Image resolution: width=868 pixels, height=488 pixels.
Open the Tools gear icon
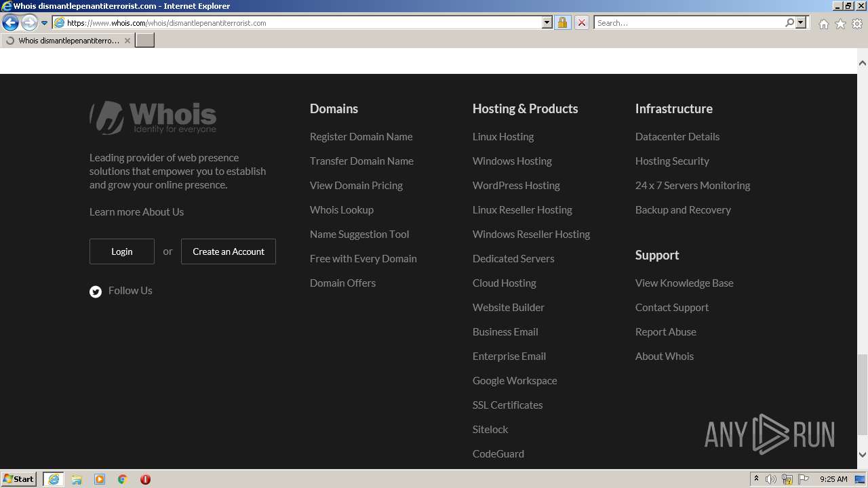(x=857, y=24)
